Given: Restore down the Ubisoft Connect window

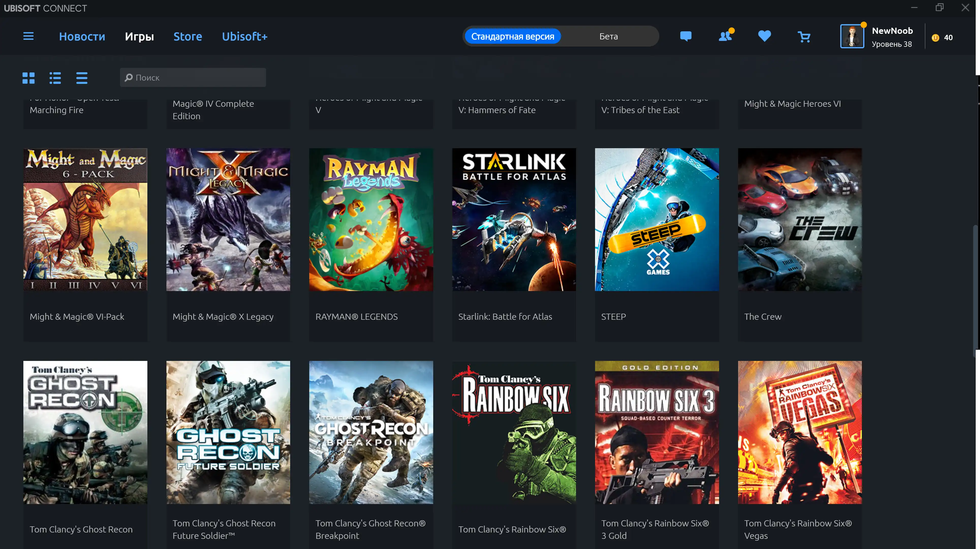Looking at the screenshot, I should (940, 8).
